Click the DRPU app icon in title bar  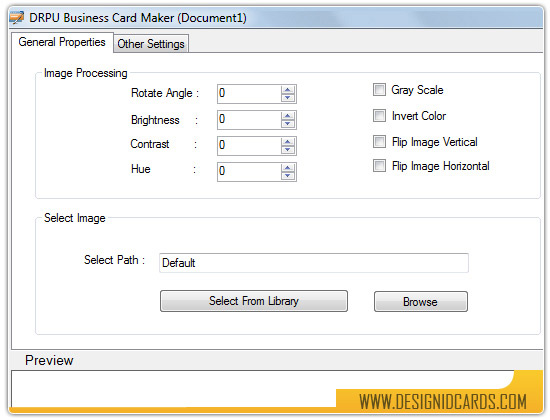click(16, 18)
